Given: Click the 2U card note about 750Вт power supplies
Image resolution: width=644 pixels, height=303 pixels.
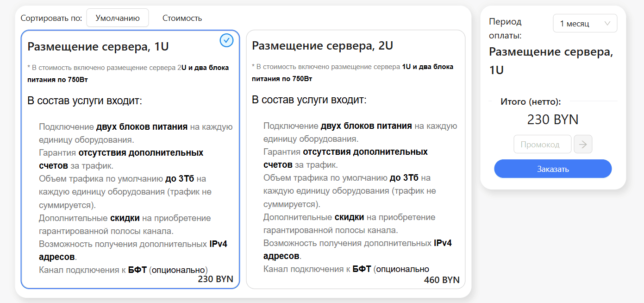Looking at the screenshot, I should [353, 72].
